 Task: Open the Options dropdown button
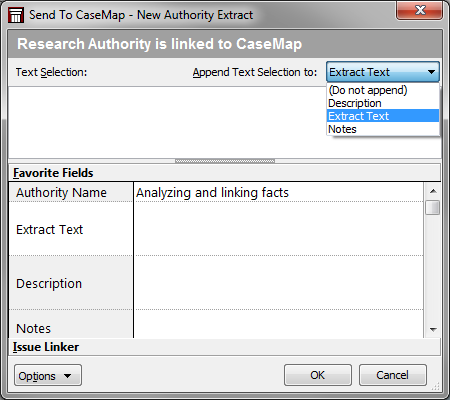point(48,375)
